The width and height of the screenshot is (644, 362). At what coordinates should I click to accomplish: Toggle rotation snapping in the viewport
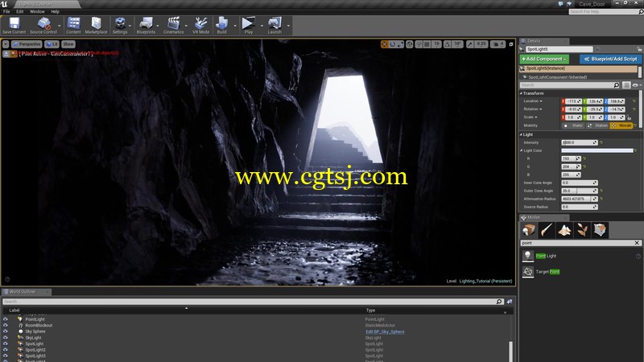[447, 44]
